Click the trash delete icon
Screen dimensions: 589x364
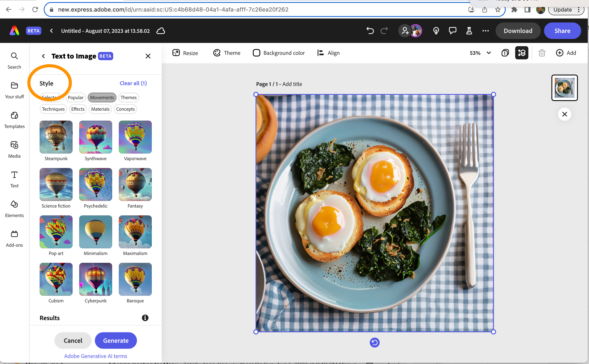coord(542,53)
